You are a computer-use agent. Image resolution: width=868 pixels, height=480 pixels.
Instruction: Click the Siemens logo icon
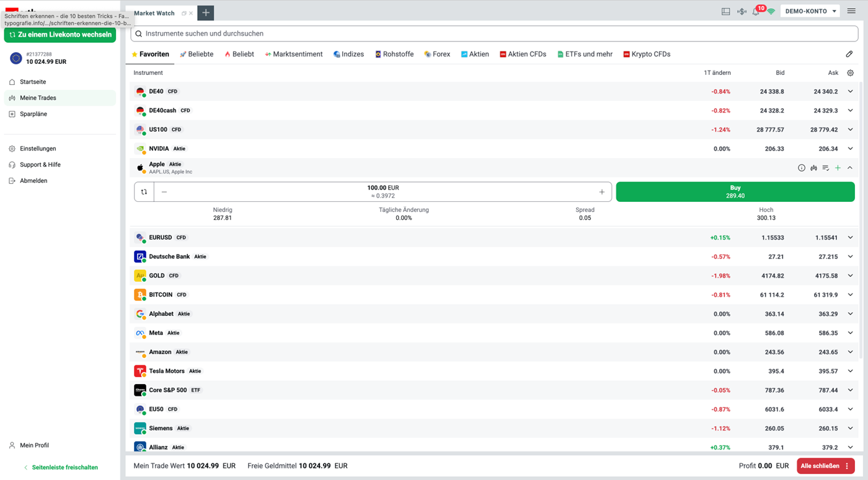pyautogui.click(x=140, y=429)
